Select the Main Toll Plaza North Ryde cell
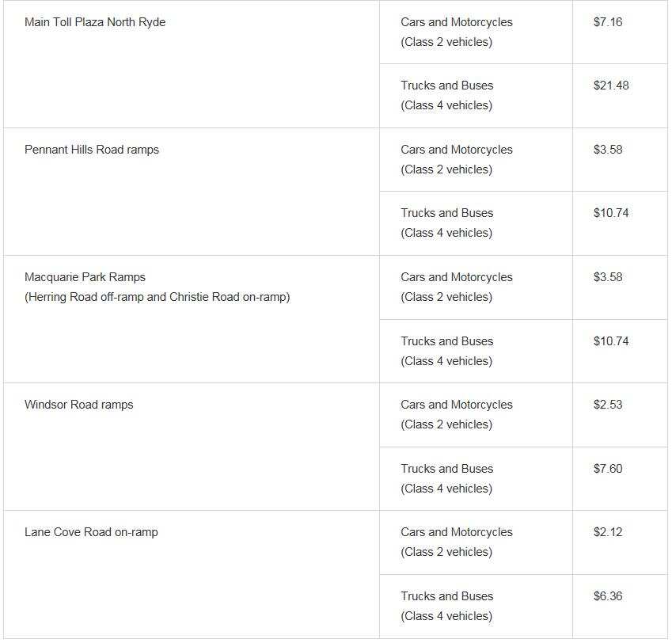 [x=191, y=64]
